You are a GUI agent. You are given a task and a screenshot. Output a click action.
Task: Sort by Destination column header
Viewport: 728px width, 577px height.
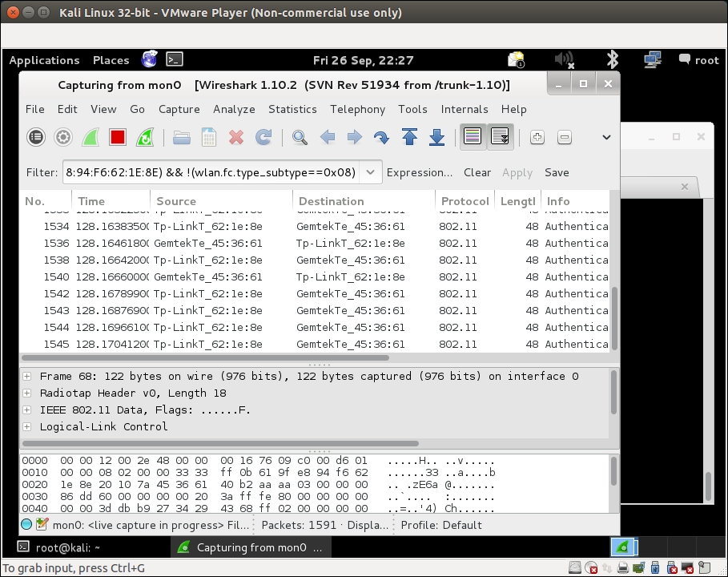click(x=364, y=201)
